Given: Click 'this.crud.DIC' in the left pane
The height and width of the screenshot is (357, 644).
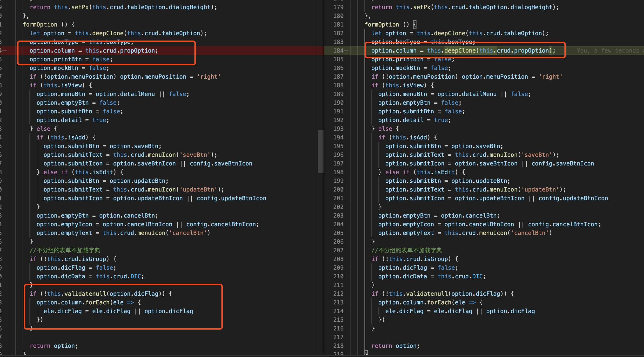Looking at the screenshot, I should point(118,276).
